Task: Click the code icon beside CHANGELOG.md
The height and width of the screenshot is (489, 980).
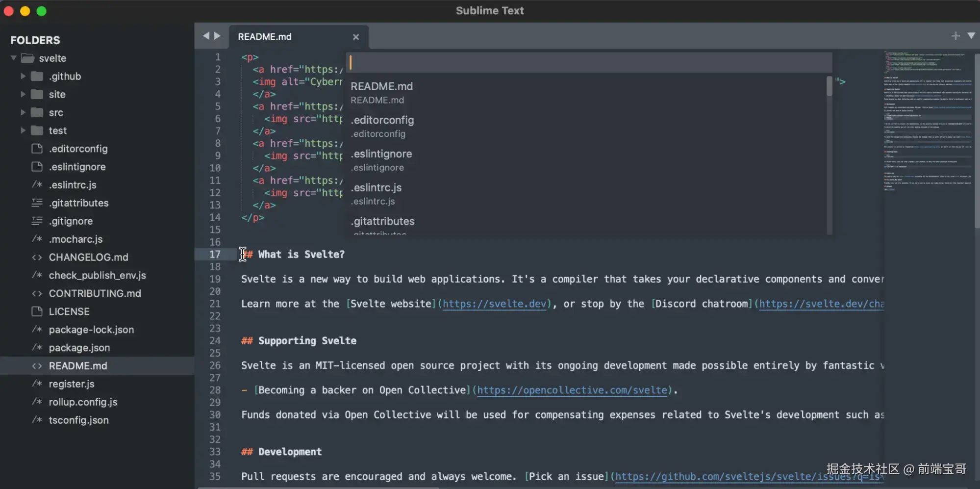Action: click(37, 257)
